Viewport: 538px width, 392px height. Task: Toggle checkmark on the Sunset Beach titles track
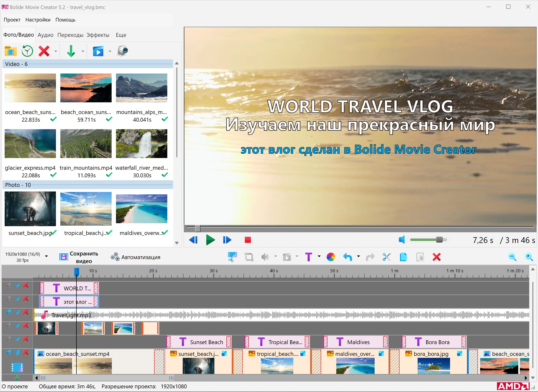[x=17, y=339]
